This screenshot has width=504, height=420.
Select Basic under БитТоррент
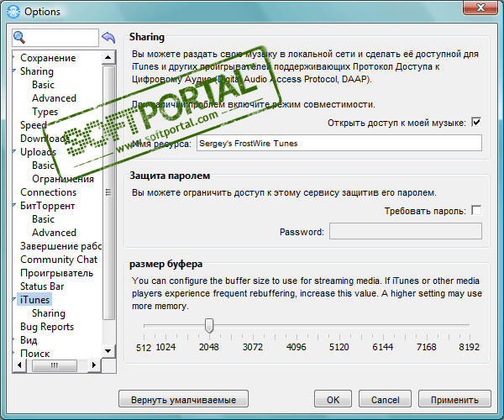click(43, 219)
